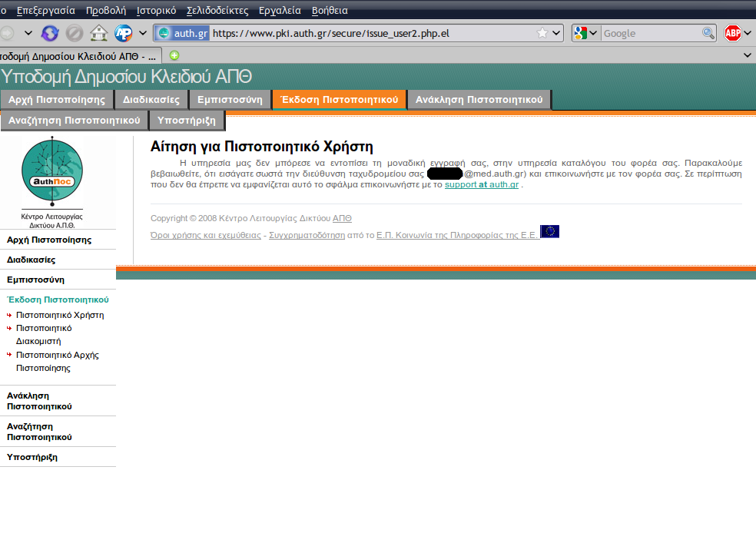Open the Adblock Plus dropdown arrow

(748, 33)
